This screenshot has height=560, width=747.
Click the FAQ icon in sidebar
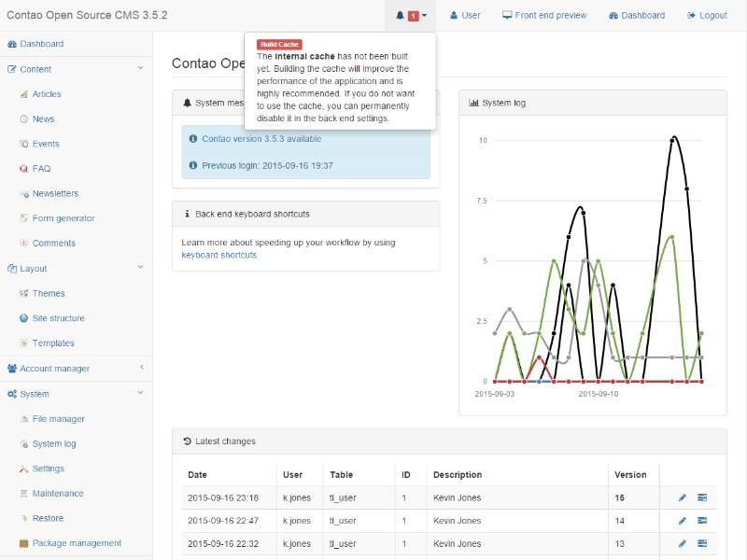coord(24,168)
